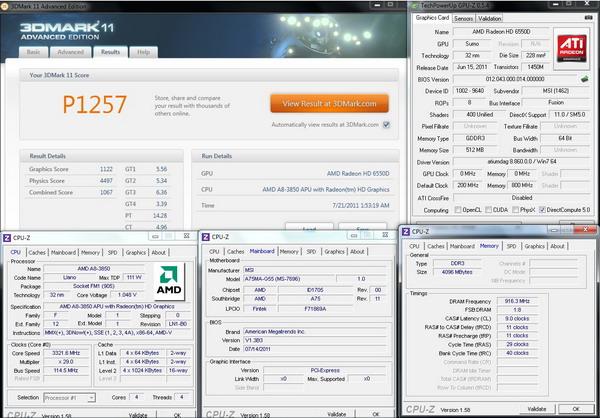Click Validate in the CPU-Z CPU window
The height and width of the screenshot is (418, 600).
(137, 415)
